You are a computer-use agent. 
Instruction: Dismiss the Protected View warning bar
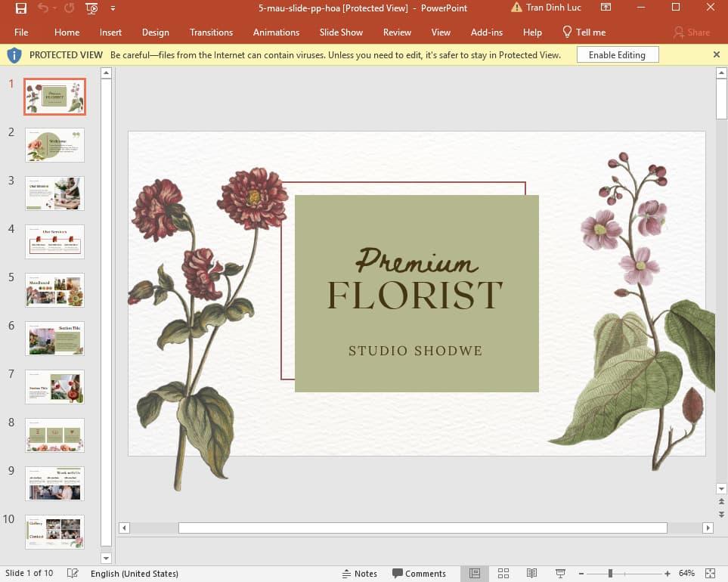pyautogui.click(x=716, y=54)
